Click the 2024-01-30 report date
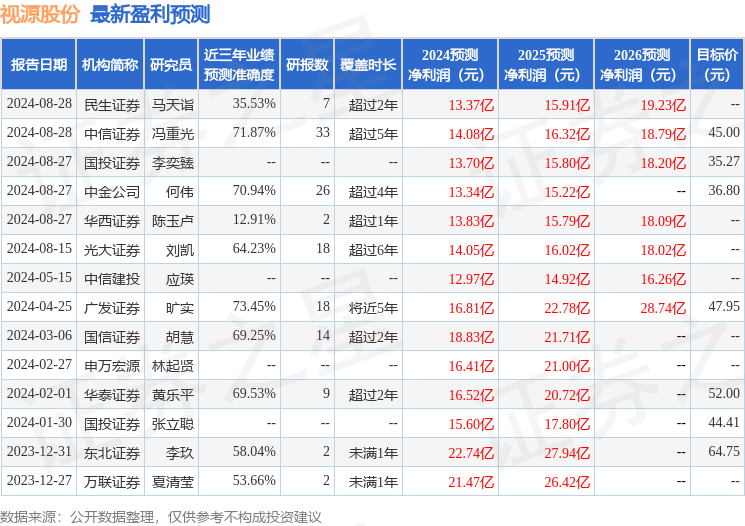This screenshot has width=745, height=526. click(39, 422)
